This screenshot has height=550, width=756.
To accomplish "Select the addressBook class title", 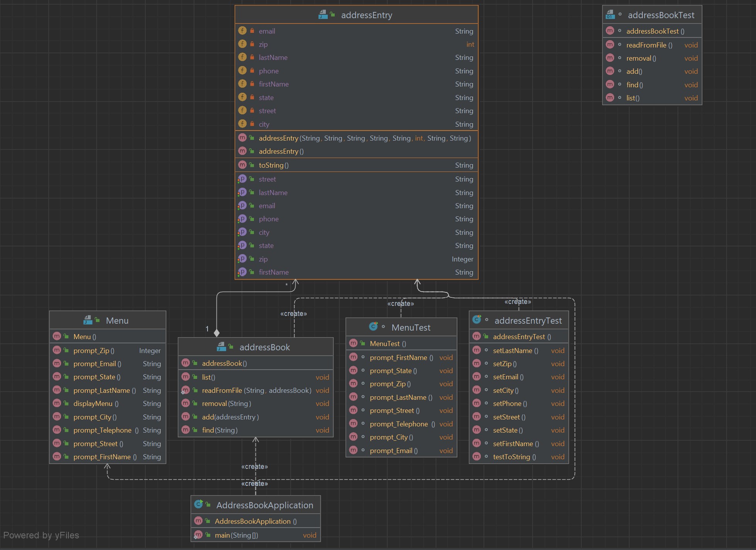I will click(x=265, y=347).
